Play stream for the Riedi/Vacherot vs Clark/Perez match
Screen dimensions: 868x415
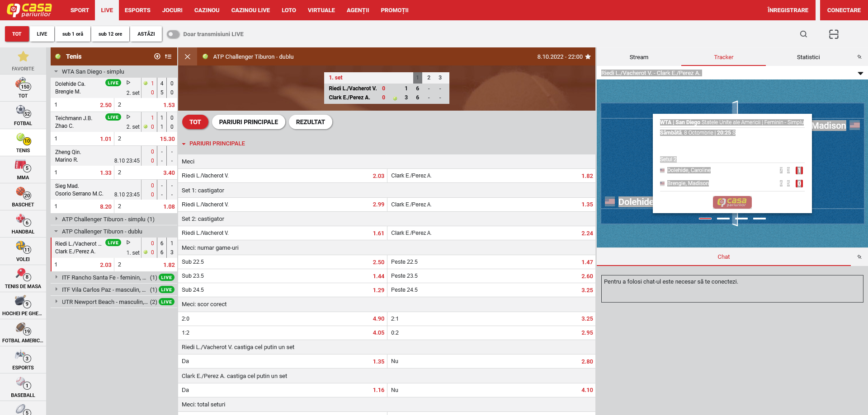coord(128,242)
